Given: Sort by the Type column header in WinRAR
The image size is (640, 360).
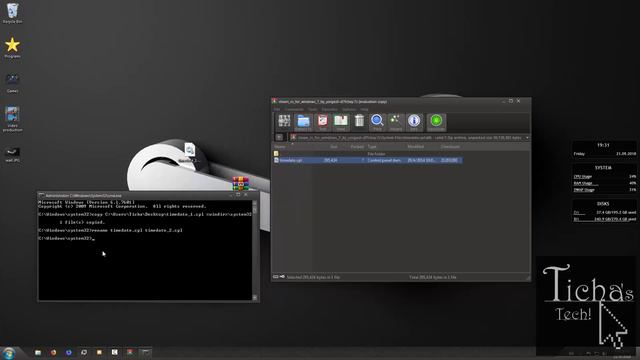Looking at the screenshot, I should [372, 147].
